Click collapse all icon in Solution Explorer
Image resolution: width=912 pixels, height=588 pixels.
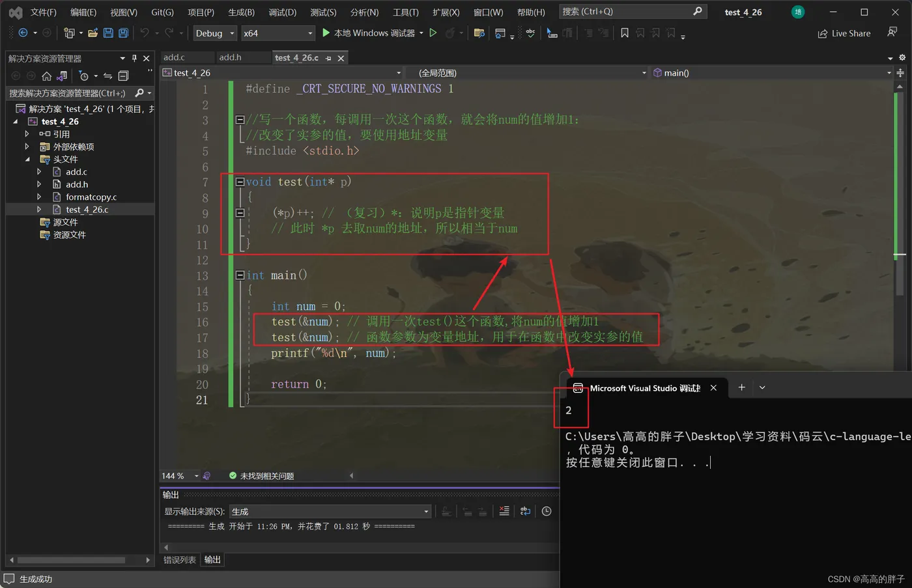click(x=123, y=76)
